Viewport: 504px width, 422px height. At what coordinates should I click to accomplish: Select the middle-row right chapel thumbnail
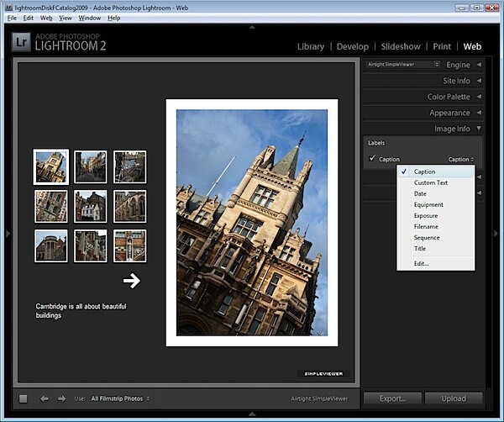pyautogui.click(x=130, y=206)
